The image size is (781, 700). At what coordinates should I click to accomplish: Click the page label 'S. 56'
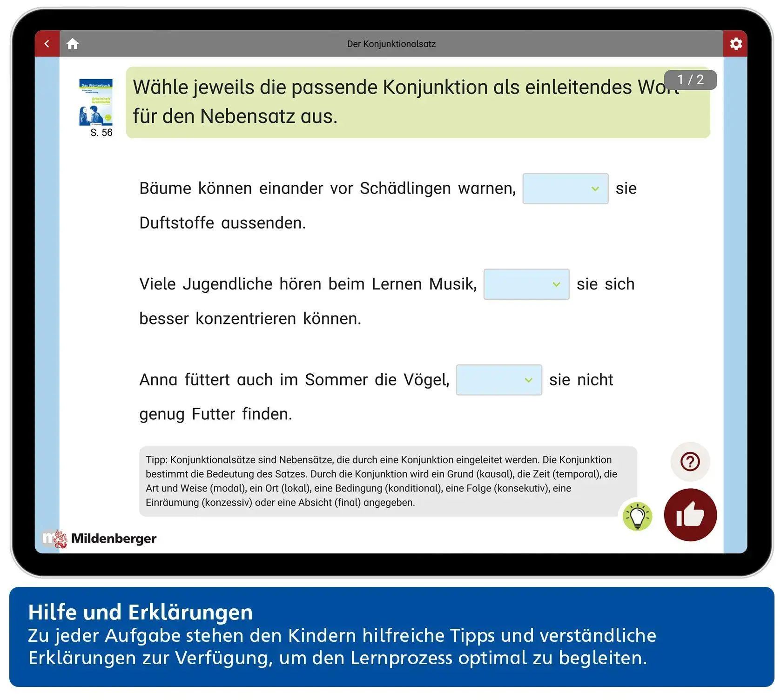click(x=101, y=133)
